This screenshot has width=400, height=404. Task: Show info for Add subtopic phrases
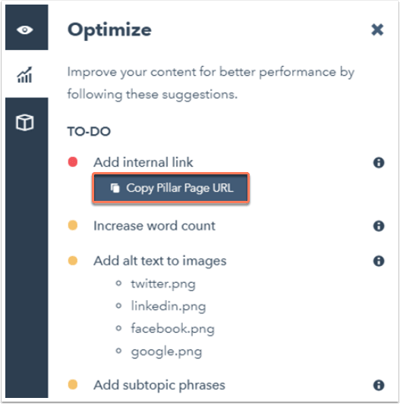pyautogui.click(x=379, y=385)
